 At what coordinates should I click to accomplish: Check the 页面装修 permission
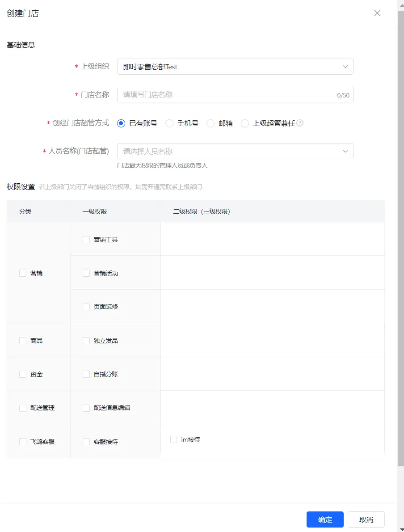(x=86, y=307)
